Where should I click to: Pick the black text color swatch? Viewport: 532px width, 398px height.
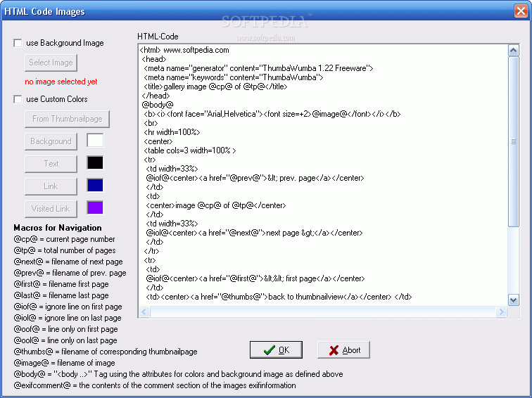click(x=95, y=162)
